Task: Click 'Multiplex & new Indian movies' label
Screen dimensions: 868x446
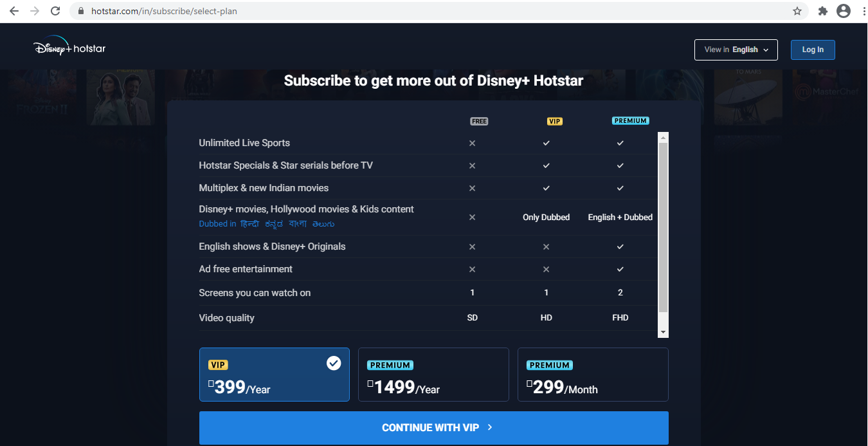Action: tap(264, 188)
